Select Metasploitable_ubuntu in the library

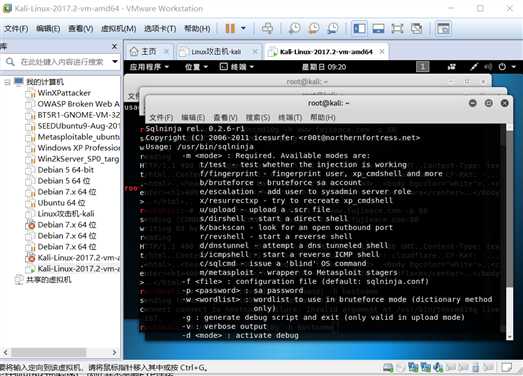[78, 137]
